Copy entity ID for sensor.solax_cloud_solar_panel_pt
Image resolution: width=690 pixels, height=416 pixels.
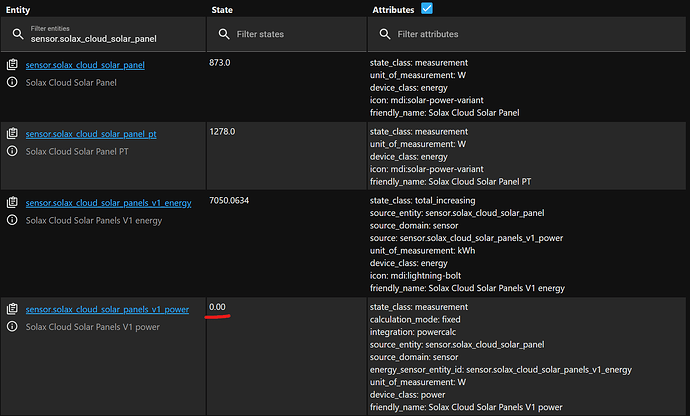[x=12, y=133]
